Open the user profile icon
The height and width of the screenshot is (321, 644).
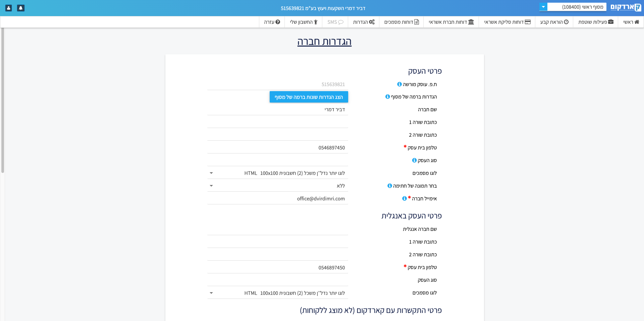9,8
